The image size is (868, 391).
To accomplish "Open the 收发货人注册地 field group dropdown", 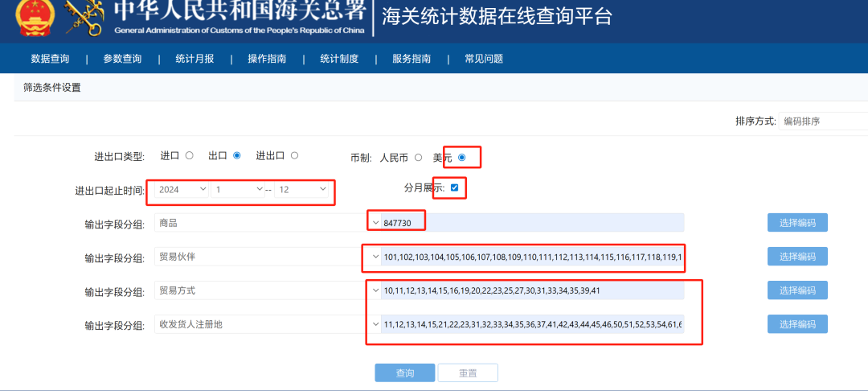I will click(268, 324).
